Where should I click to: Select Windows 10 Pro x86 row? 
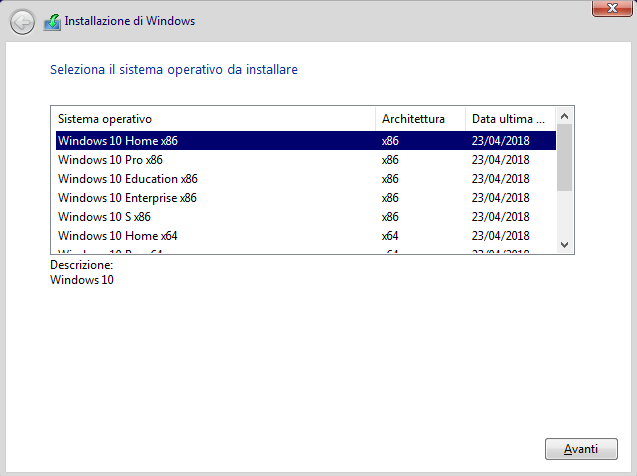[306, 160]
